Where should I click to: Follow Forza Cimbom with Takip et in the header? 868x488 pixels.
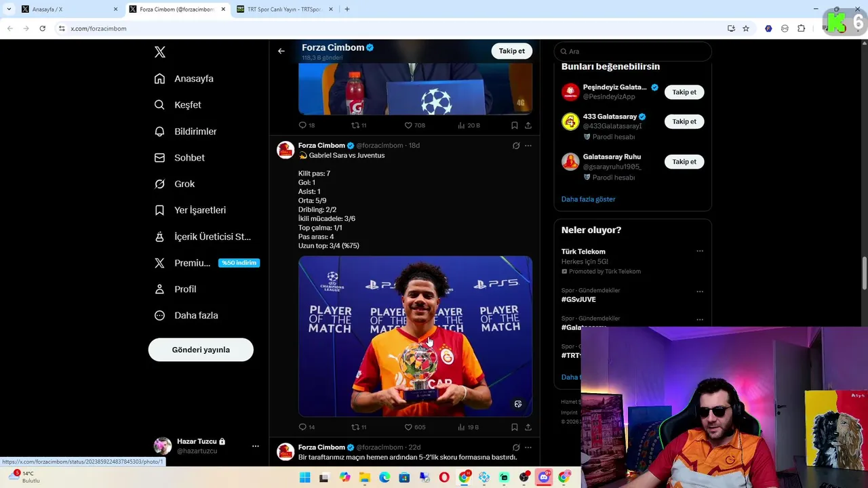(x=512, y=51)
